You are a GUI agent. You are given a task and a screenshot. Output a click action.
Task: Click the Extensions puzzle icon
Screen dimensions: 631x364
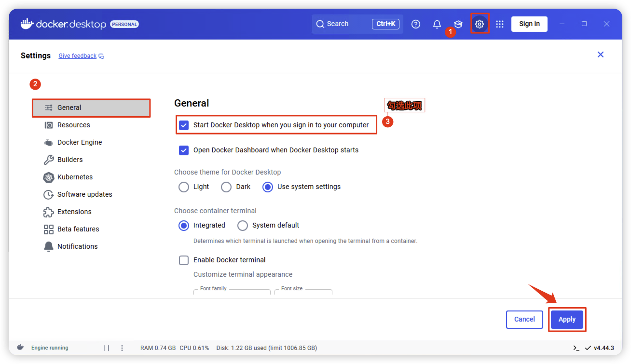point(49,212)
